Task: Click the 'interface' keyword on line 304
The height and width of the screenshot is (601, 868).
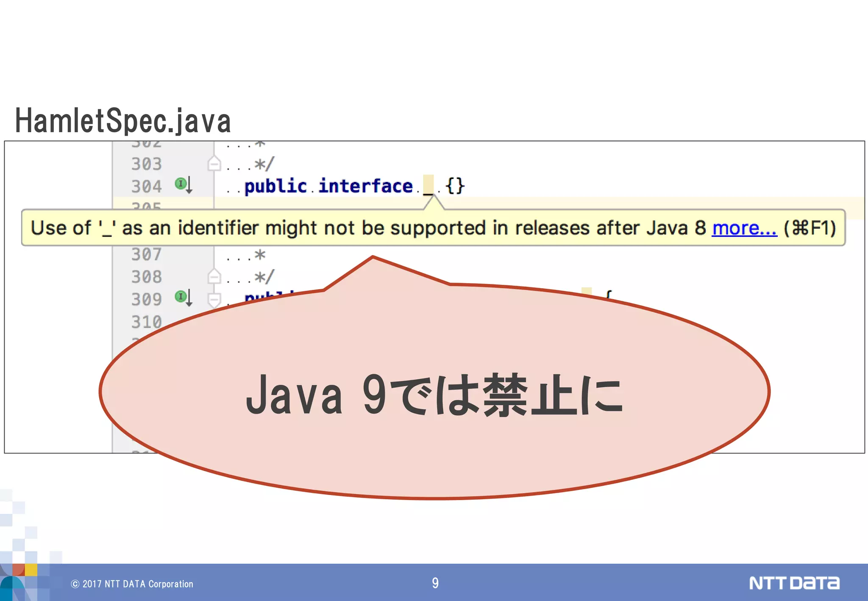Action: 365,186
